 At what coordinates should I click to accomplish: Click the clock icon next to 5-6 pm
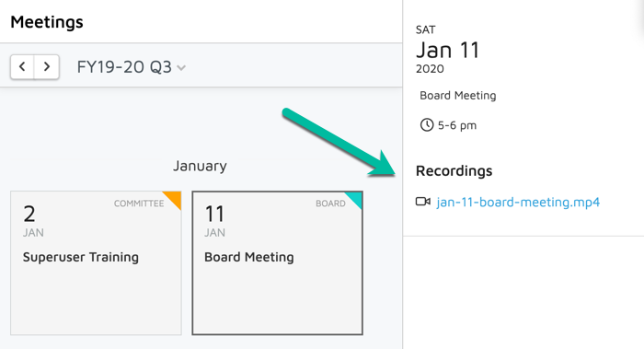coord(427,125)
